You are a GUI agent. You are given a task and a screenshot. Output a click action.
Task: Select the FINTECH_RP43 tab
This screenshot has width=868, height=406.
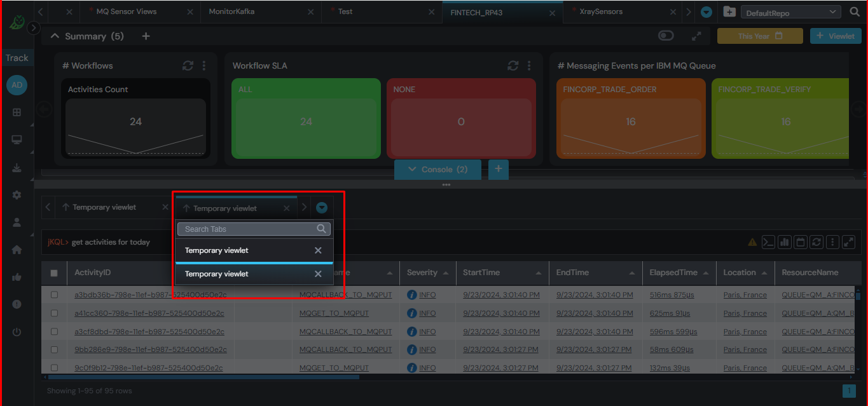tap(476, 12)
